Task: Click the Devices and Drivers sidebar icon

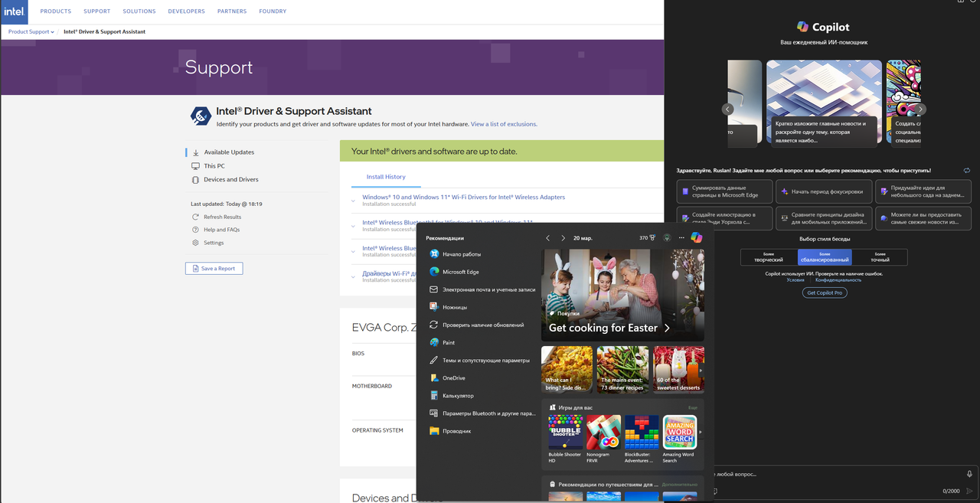Action: click(196, 179)
